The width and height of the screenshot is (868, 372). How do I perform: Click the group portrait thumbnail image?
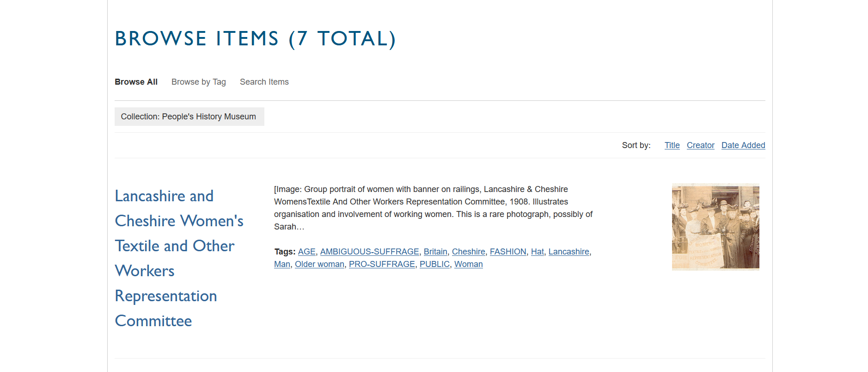pos(715,227)
